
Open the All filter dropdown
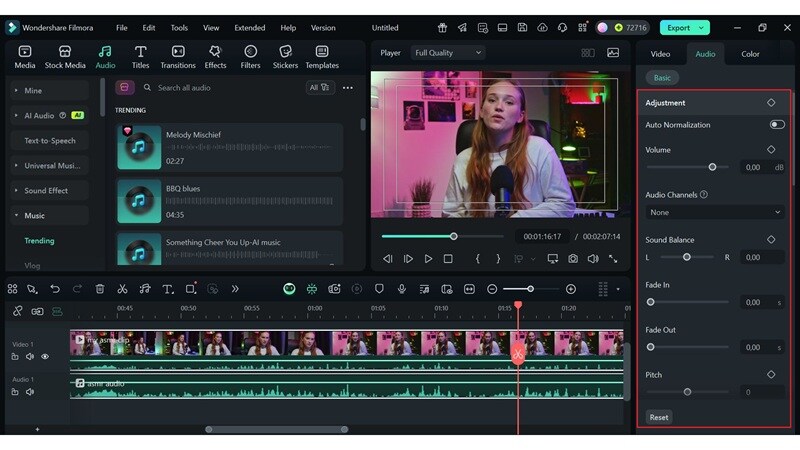pyautogui.click(x=320, y=88)
